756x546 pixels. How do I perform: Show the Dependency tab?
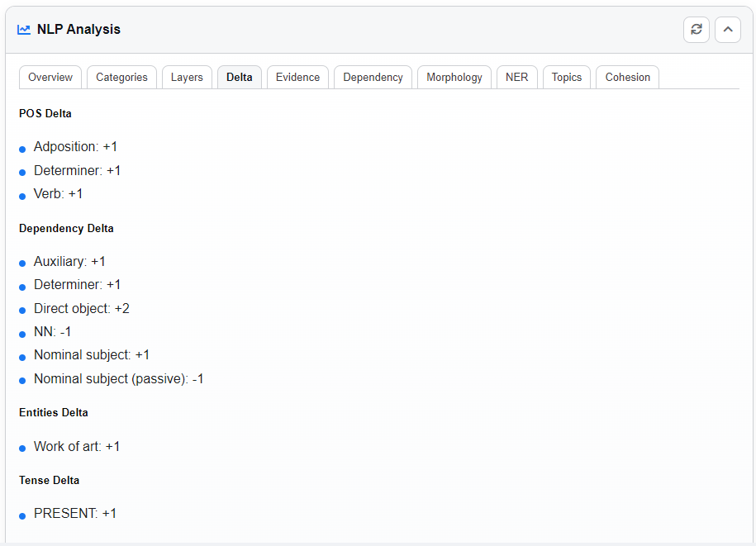pyautogui.click(x=373, y=77)
